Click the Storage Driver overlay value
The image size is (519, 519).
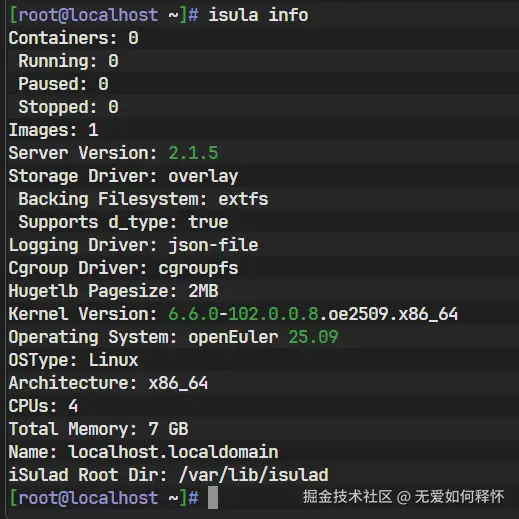203,176
